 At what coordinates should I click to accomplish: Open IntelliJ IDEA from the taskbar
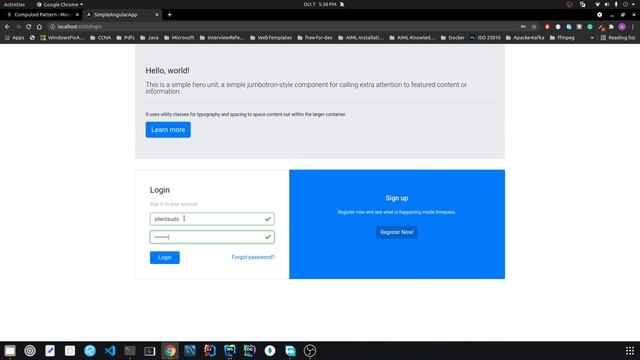tap(210, 351)
